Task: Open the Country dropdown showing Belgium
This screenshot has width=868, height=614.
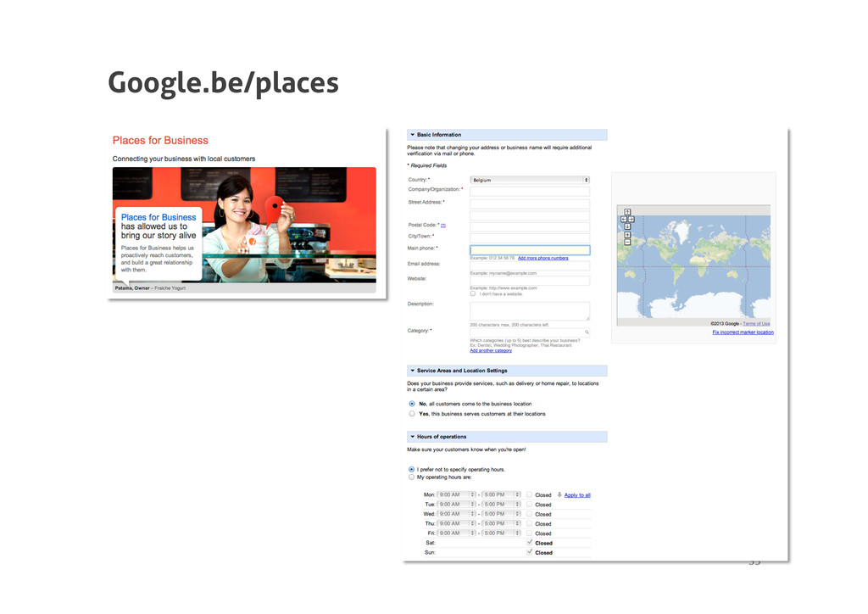Action: [530, 180]
